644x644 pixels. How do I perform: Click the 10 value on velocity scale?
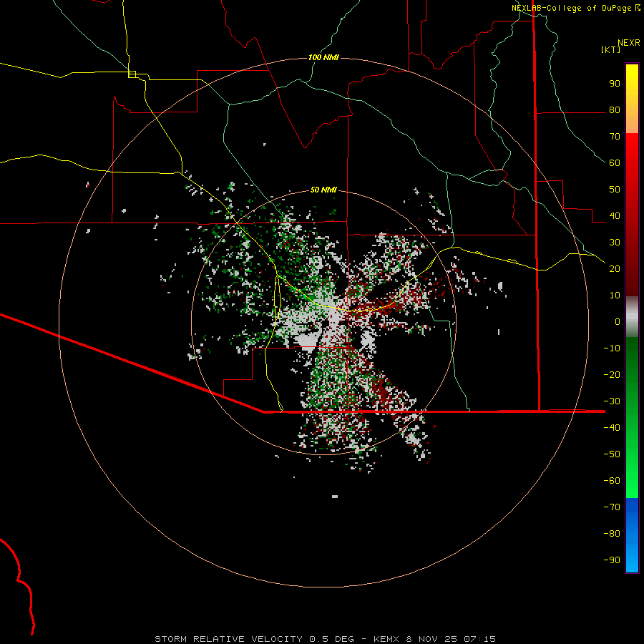[615, 296]
